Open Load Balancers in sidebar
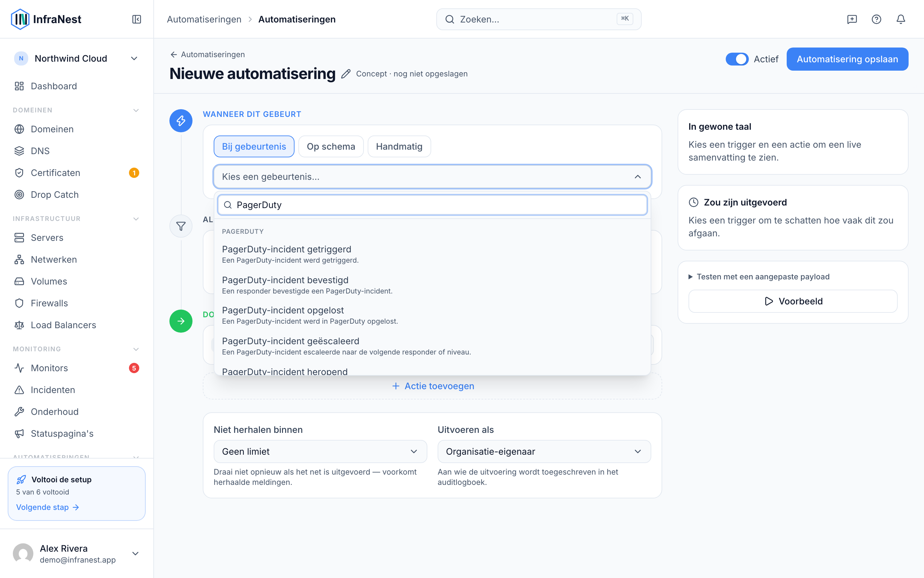 click(x=76, y=325)
